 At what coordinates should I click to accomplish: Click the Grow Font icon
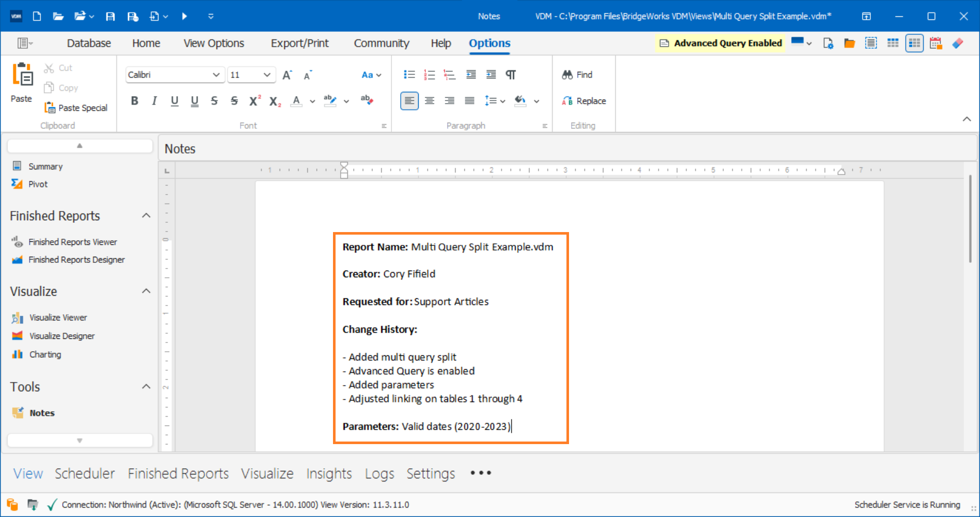point(287,75)
